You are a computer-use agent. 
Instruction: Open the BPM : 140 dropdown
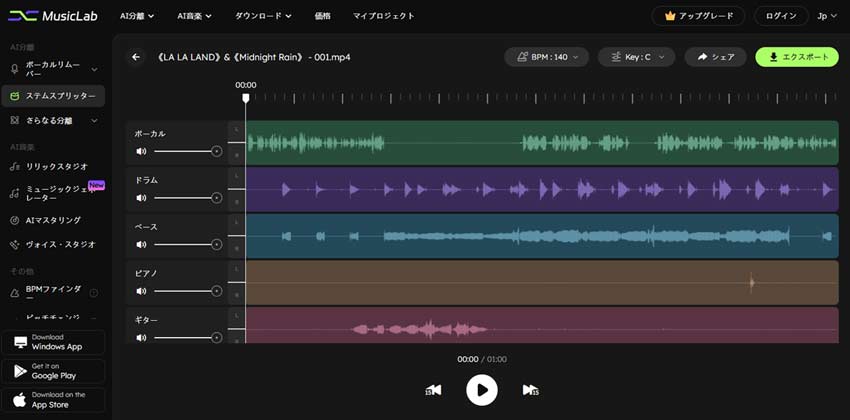click(x=546, y=57)
